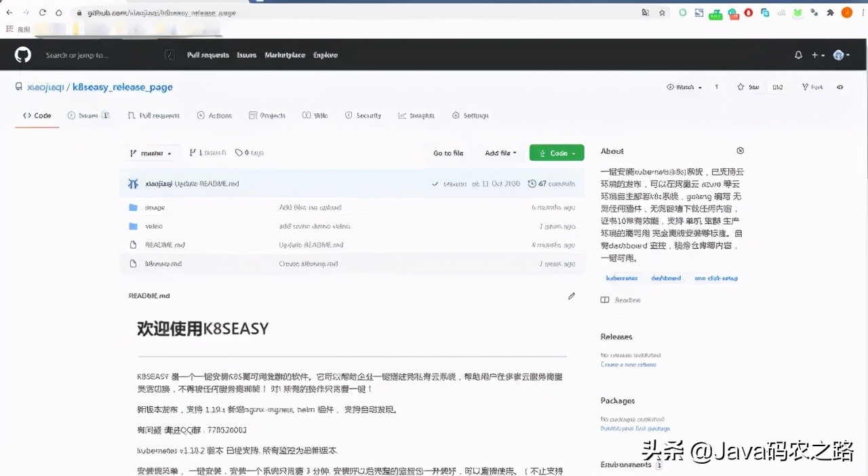Click the slash shortcut icon in search box
Image resolution: width=868 pixels, height=476 pixels.
pyautogui.click(x=170, y=55)
